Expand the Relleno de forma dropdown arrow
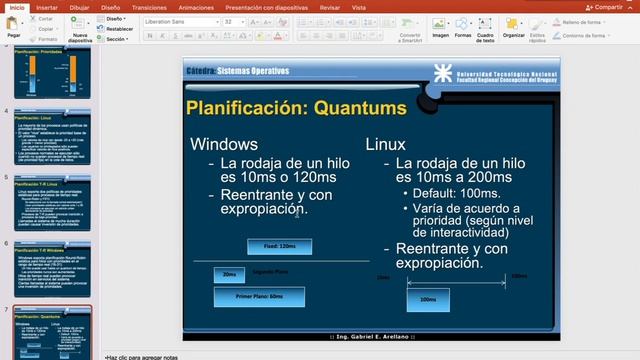This screenshot has height=360, width=640. [x=604, y=22]
